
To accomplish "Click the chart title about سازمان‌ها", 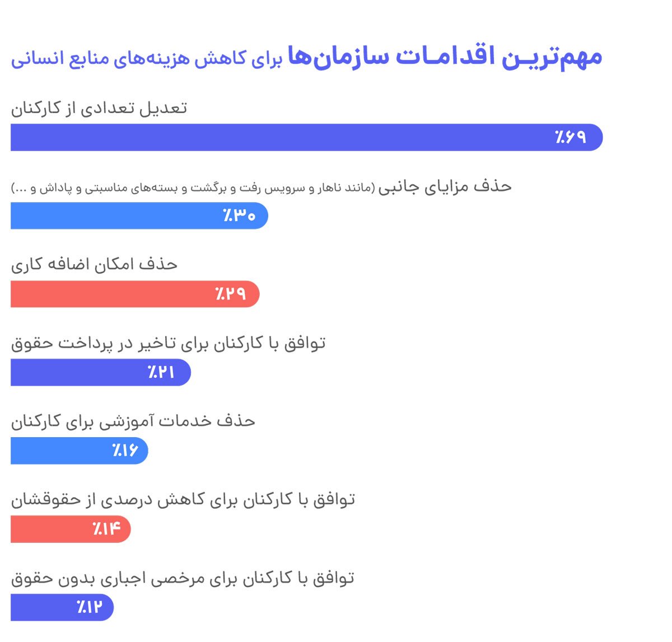I will [306, 57].
